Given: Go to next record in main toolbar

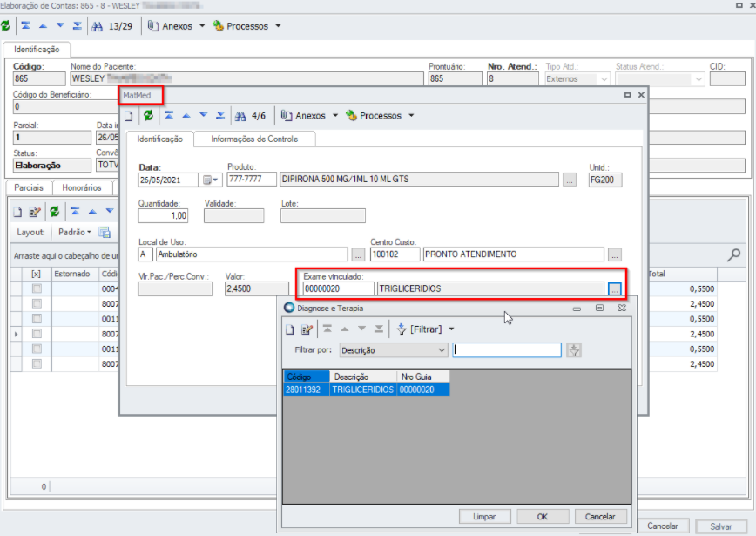Looking at the screenshot, I should (x=60, y=26).
